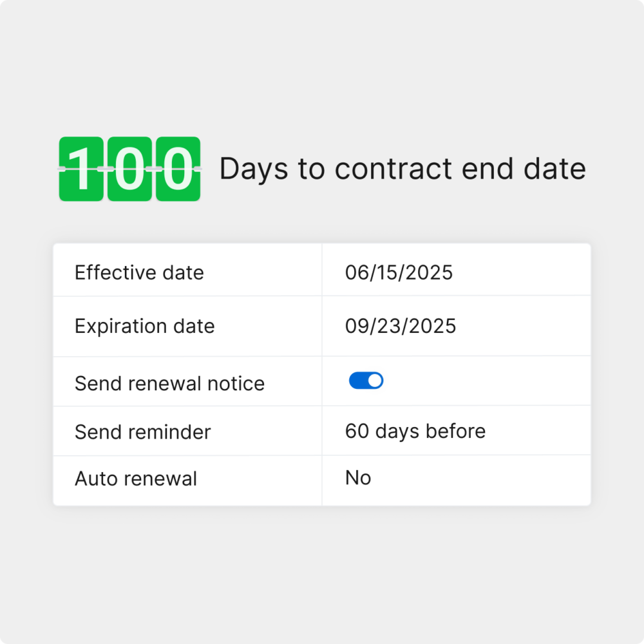Select the Effective date label

tap(139, 272)
